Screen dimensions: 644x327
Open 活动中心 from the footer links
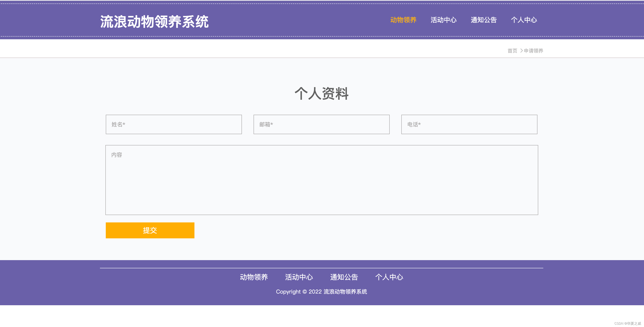click(299, 277)
